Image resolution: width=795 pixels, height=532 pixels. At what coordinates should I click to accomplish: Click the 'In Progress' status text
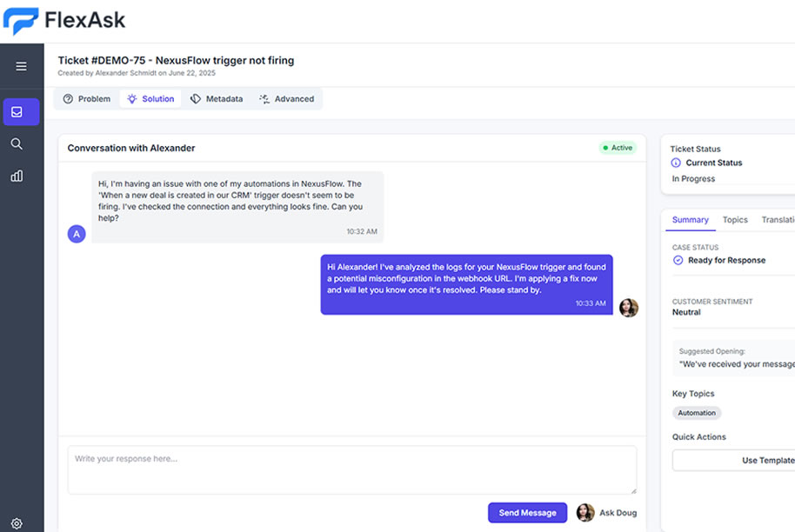pos(693,179)
